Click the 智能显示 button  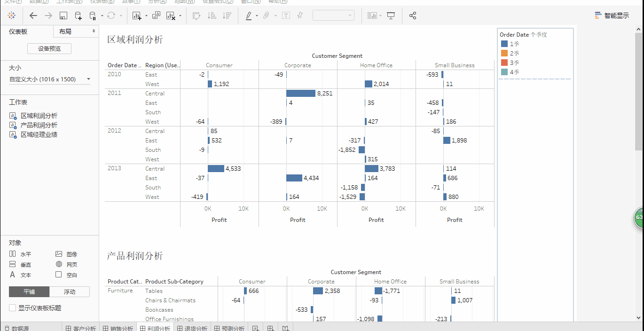click(x=612, y=16)
